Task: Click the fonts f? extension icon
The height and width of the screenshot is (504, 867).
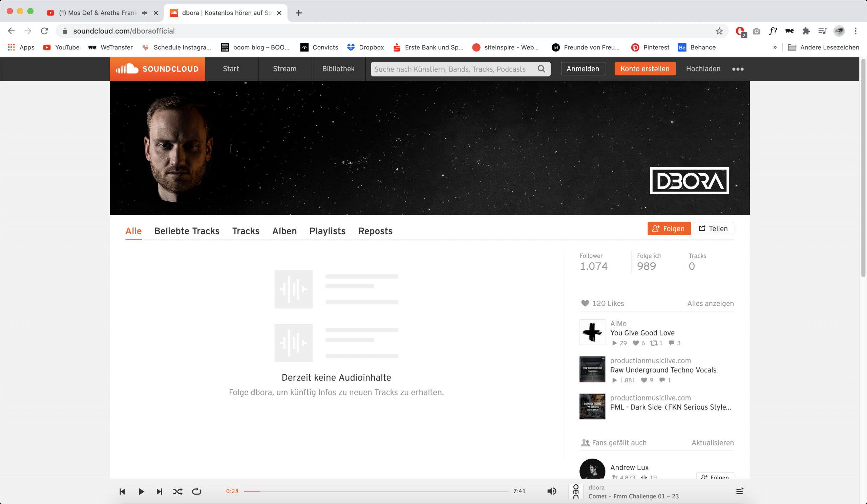Action: pyautogui.click(x=773, y=31)
